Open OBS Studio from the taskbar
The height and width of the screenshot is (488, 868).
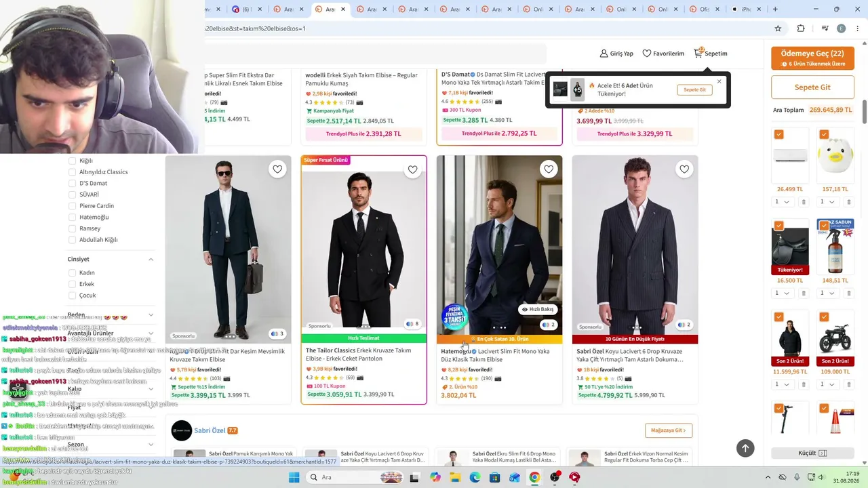point(555,477)
